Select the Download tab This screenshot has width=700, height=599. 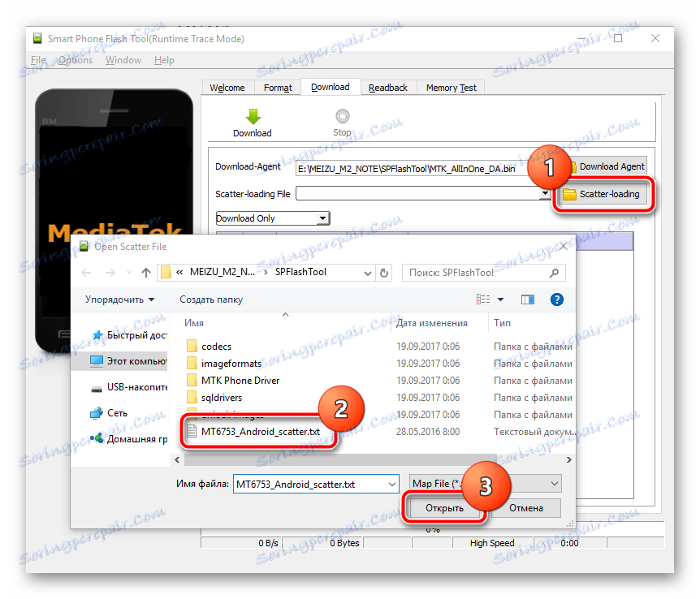(331, 87)
